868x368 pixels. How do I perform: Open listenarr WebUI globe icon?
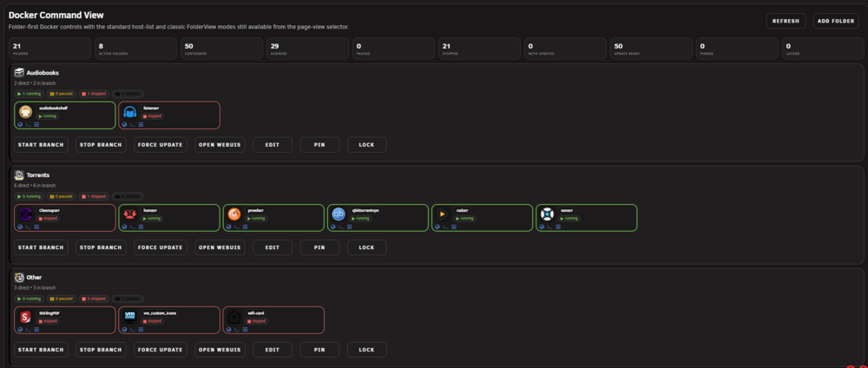pyautogui.click(x=124, y=124)
